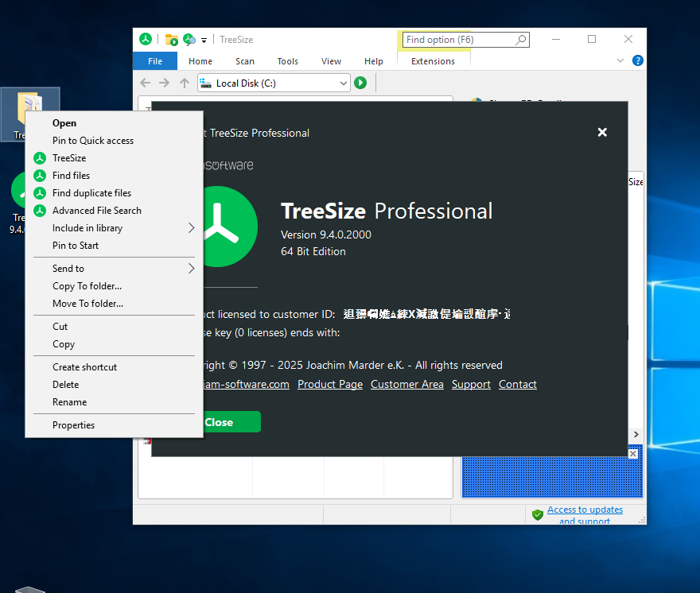The width and height of the screenshot is (700, 593).
Task: Expand the Send to submenu arrow
Action: (191, 268)
